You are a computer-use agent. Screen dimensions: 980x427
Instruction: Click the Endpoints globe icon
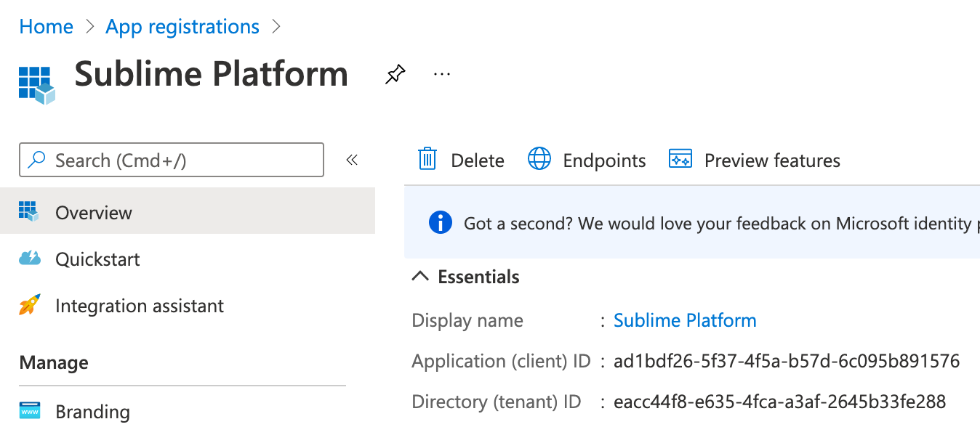tap(539, 159)
